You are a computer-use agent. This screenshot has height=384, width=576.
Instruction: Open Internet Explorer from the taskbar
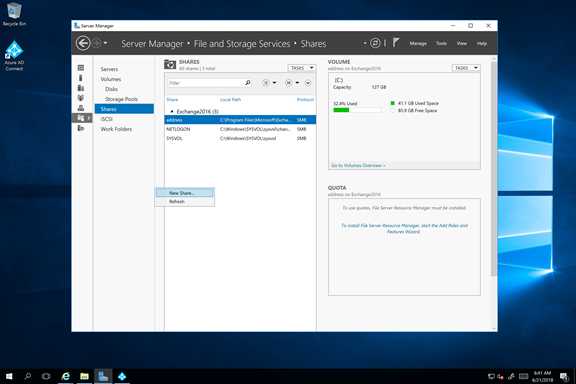point(65,376)
